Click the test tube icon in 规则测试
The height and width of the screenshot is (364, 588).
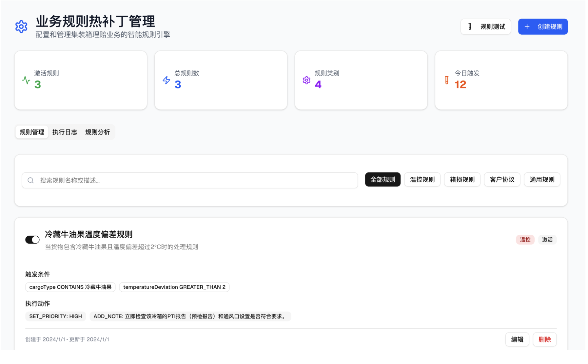pos(470,27)
